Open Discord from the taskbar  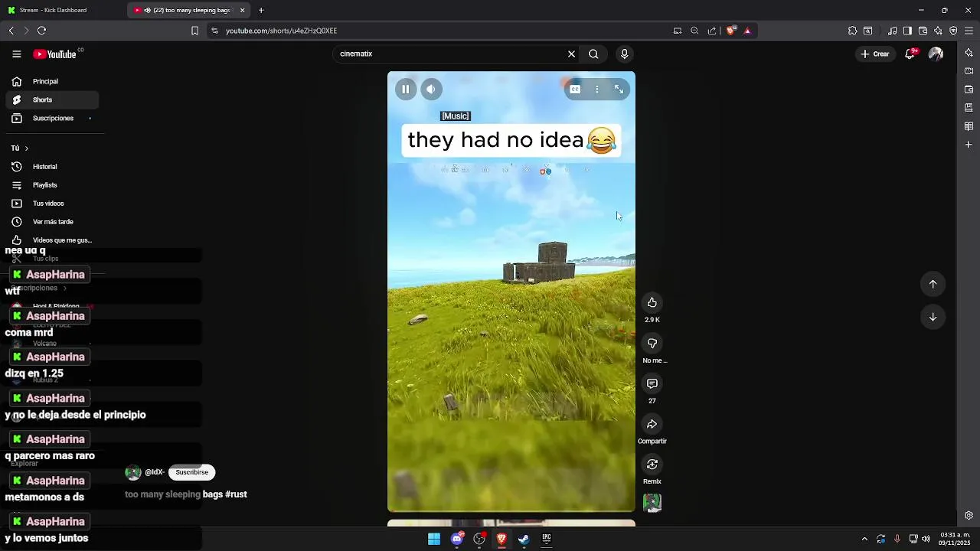pyautogui.click(x=457, y=539)
